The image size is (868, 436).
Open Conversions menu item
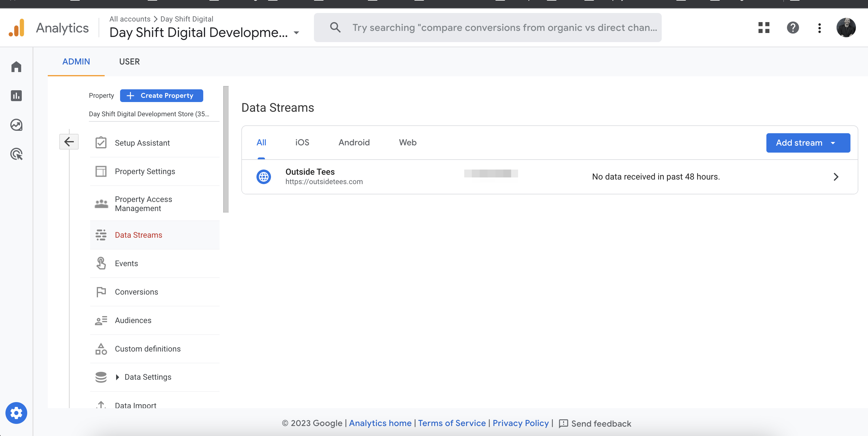[x=155, y=292]
